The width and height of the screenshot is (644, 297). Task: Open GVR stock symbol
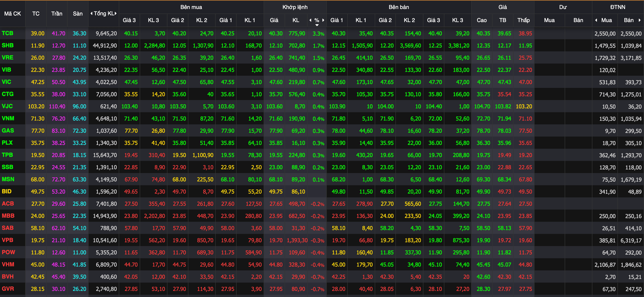8,289
